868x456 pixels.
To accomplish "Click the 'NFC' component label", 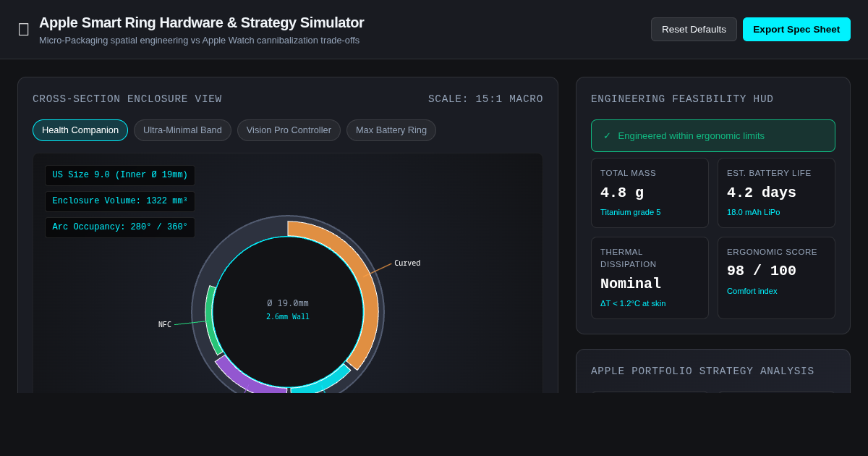I will click(x=165, y=325).
